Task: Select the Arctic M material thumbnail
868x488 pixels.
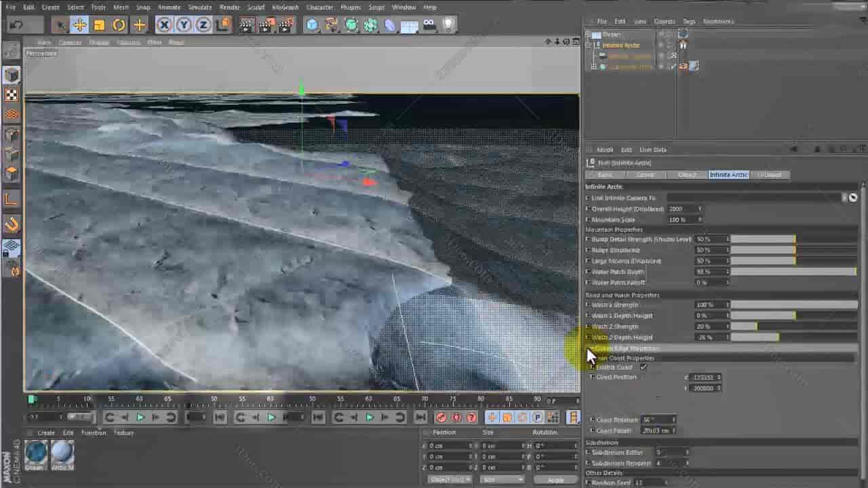Action: pos(62,452)
